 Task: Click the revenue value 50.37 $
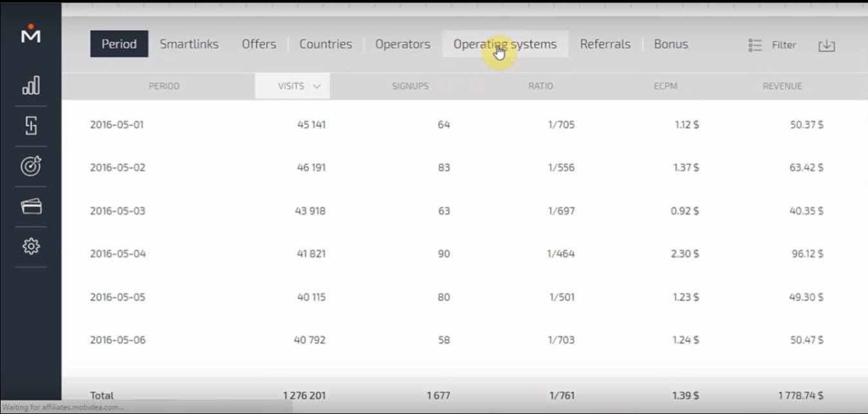pyautogui.click(x=807, y=125)
